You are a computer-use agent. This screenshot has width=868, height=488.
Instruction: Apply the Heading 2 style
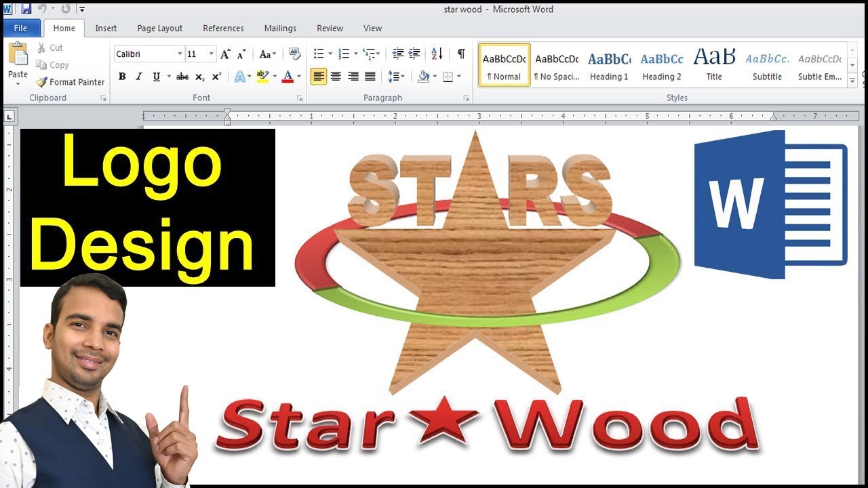[662, 65]
